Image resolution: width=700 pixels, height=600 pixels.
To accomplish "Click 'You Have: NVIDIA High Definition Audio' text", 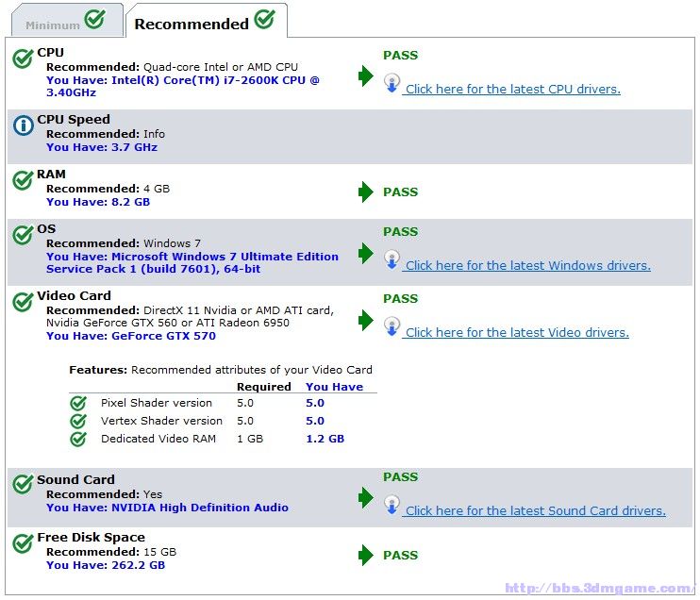I will (167, 508).
